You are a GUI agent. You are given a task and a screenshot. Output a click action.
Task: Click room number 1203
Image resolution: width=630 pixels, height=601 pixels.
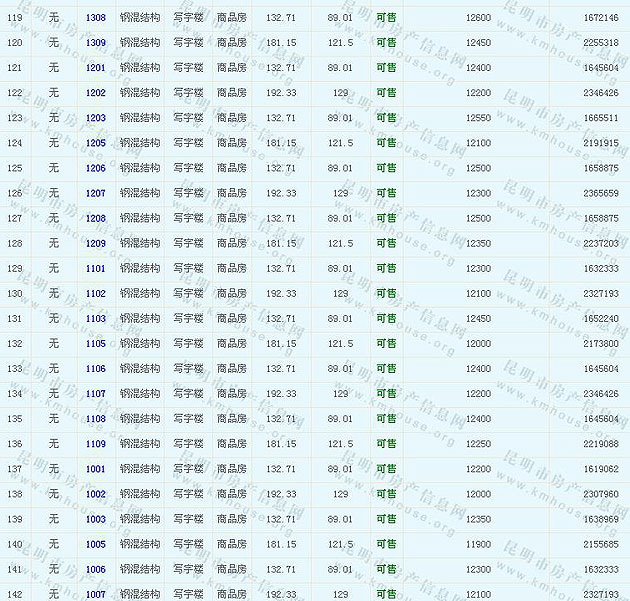coord(96,118)
